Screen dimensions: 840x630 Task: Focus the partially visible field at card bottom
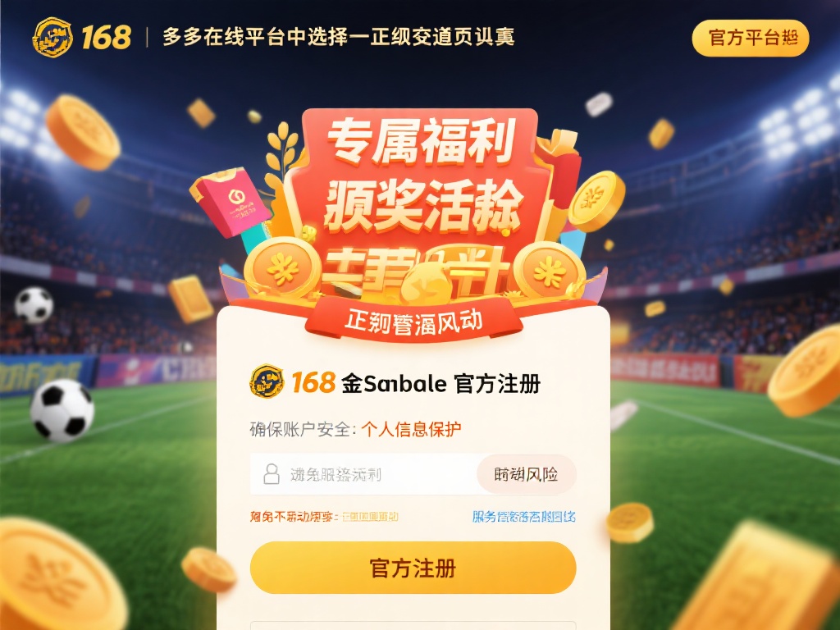click(413, 626)
